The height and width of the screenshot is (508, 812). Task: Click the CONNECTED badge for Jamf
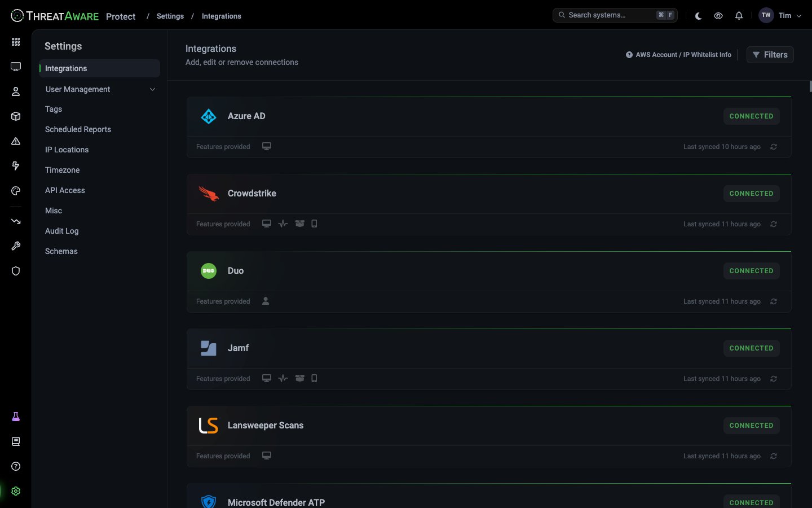coord(752,348)
